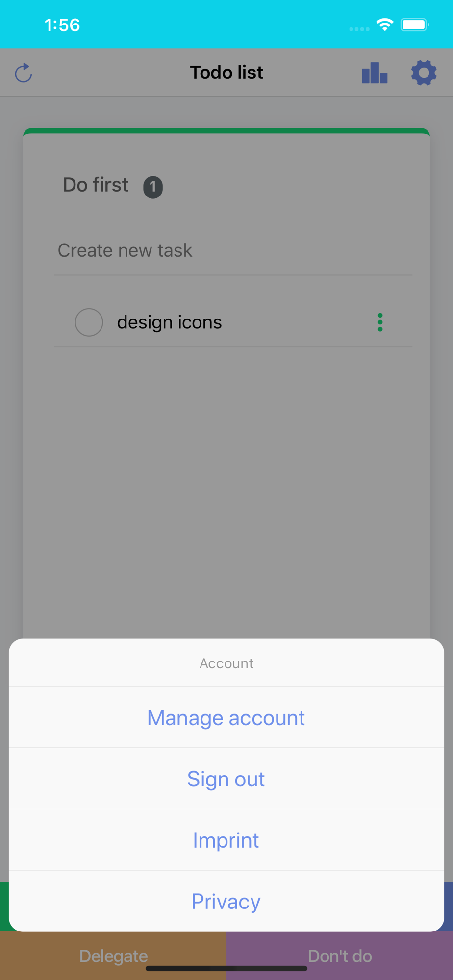Open settings gear icon
Screen dimensions: 453x980
point(424,73)
